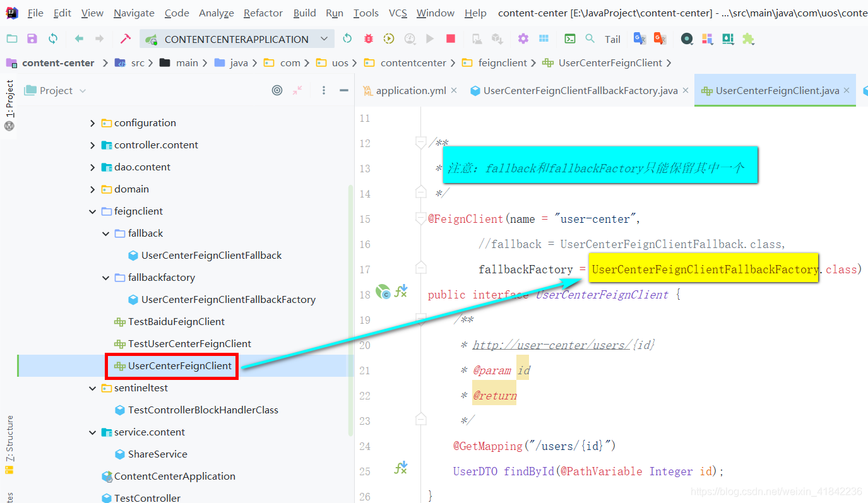This screenshot has height=503, width=868.
Task: Select TestControllerBlockHandlerClass in tree
Action: coord(203,410)
